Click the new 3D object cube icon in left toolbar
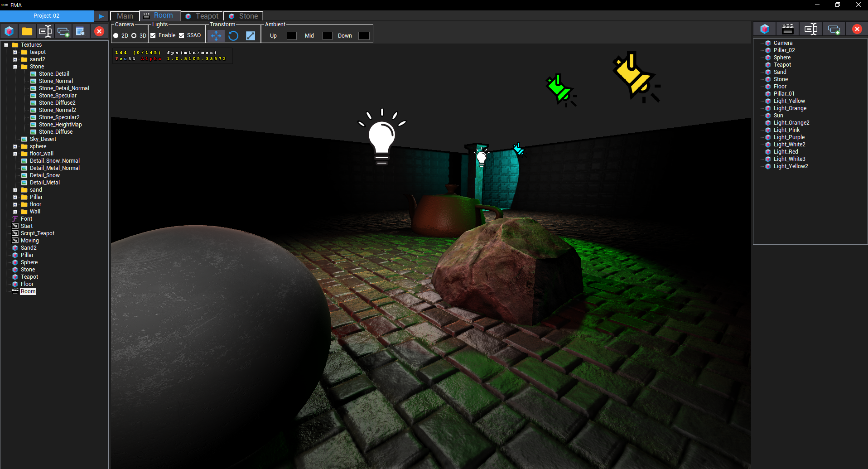This screenshot has height=469, width=868. 9,31
